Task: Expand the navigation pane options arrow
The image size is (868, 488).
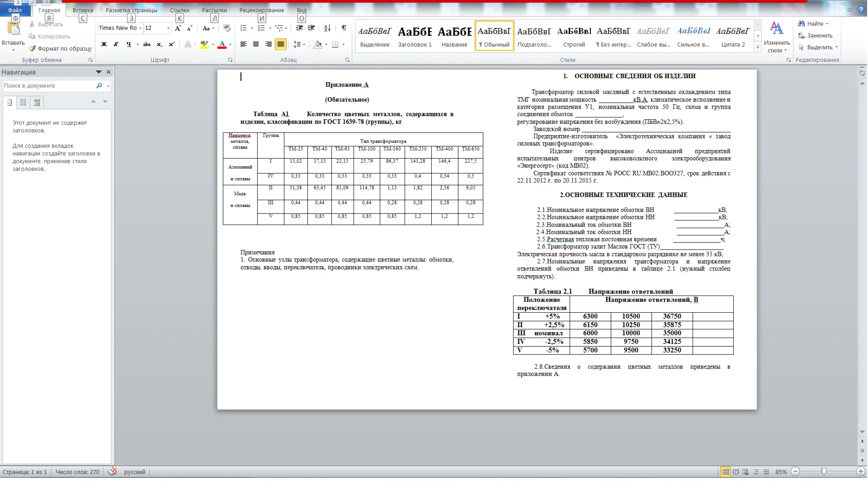Action: pos(99,72)
